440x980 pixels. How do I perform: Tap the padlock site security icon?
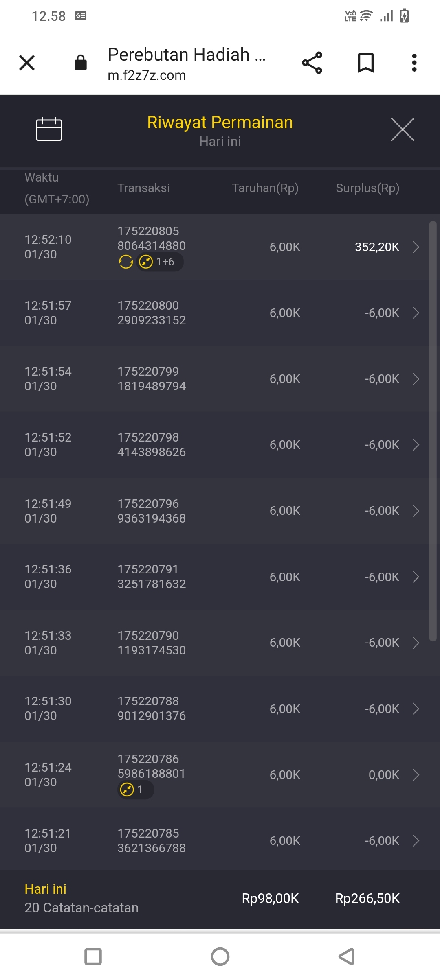tap(81, 63)
